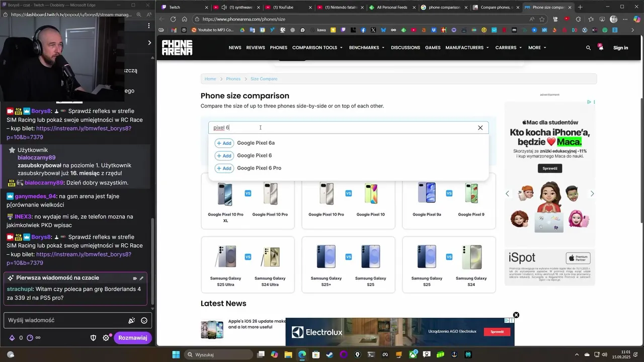Open Galaxy S25 vs S24 comparison

[449, 264]
